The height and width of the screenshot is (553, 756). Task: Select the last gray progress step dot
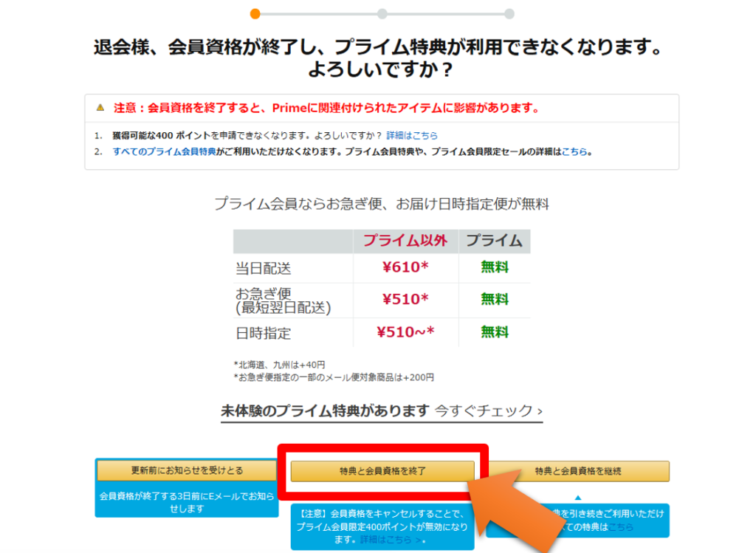tap(509, 14)
